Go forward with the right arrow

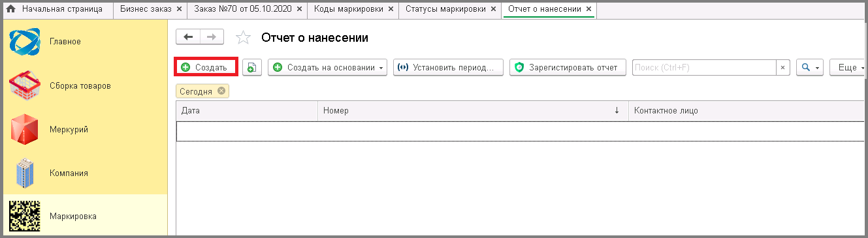click(212, 37)
